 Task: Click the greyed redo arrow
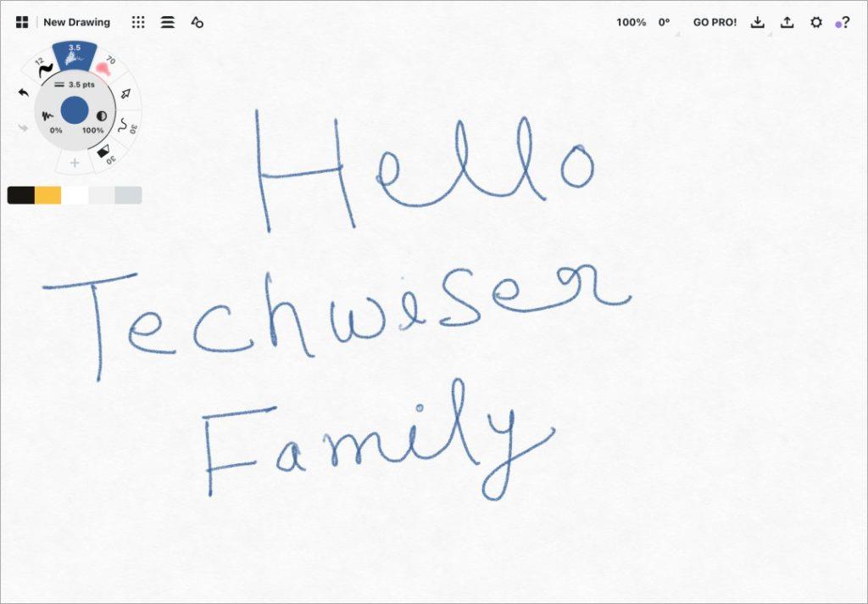point(23,128)
